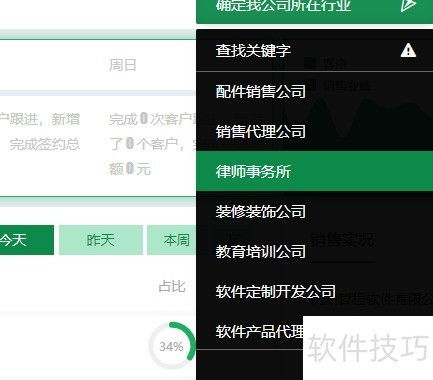The height and width of the screenshot is (380, 433).
Task: Choose 销售代理公司 option
Action: pyautogui.click(x=314, y=131)
